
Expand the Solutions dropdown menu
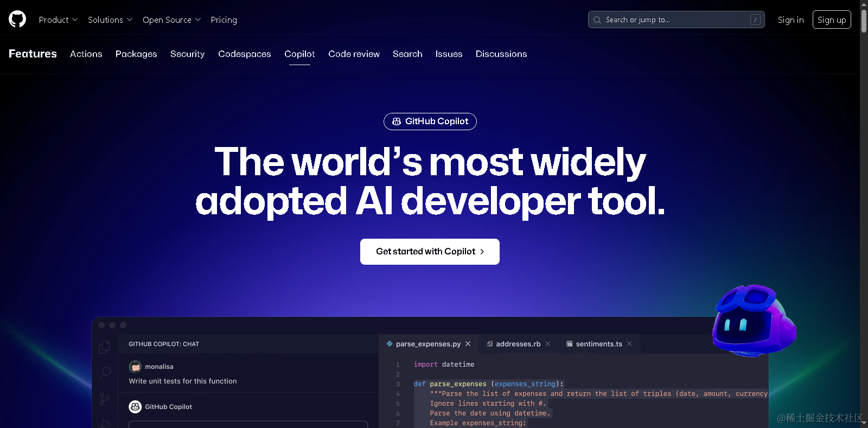(x=110, y=20)
